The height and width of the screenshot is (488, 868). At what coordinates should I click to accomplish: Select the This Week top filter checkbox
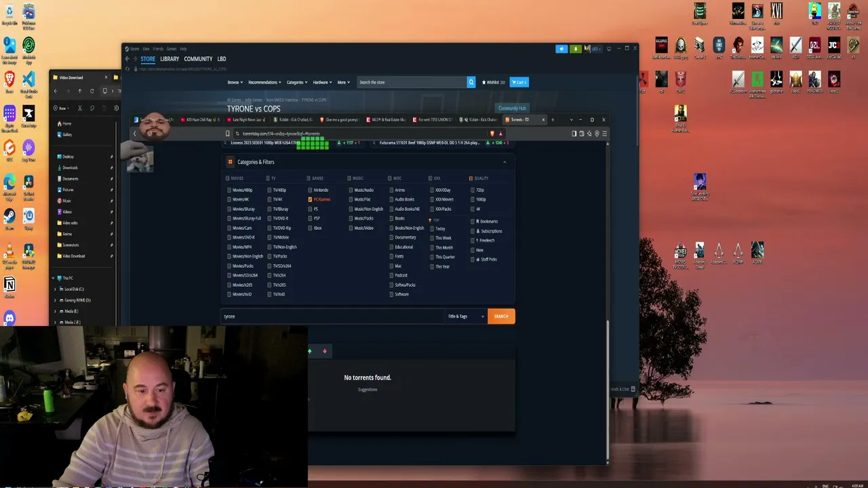432,238
